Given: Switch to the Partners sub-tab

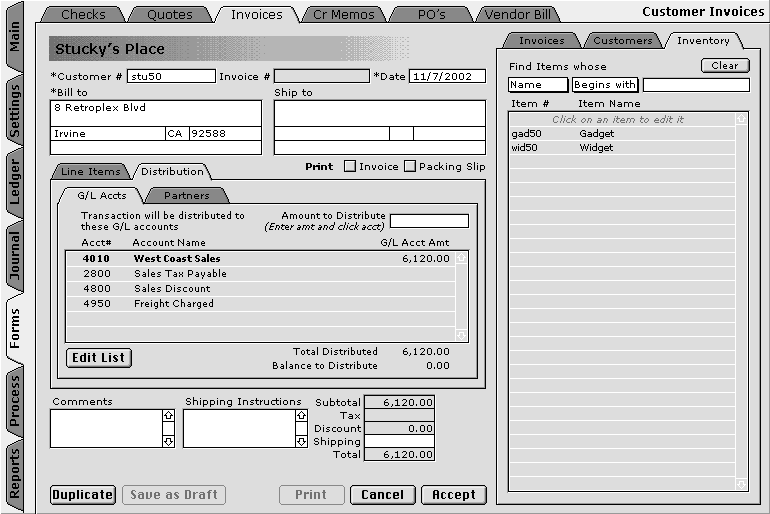Looking at the screenshot, I should (x=187, y=195).
